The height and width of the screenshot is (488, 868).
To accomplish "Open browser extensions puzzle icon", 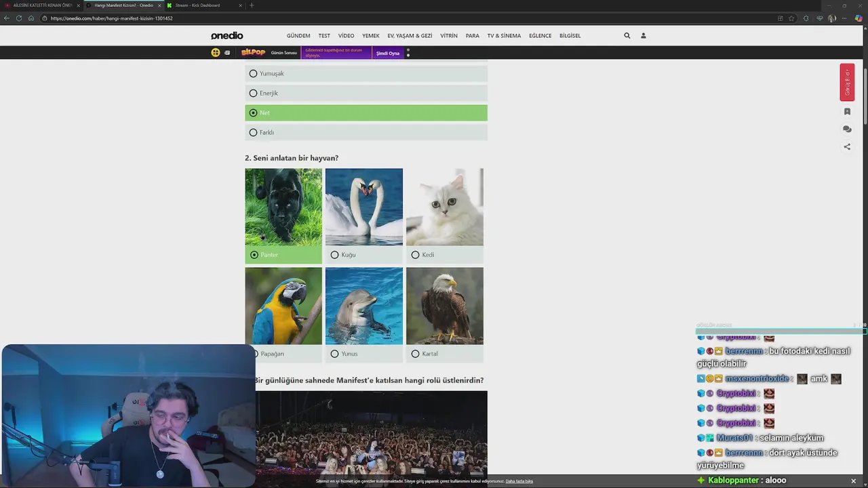I will [x=806, y=18].
